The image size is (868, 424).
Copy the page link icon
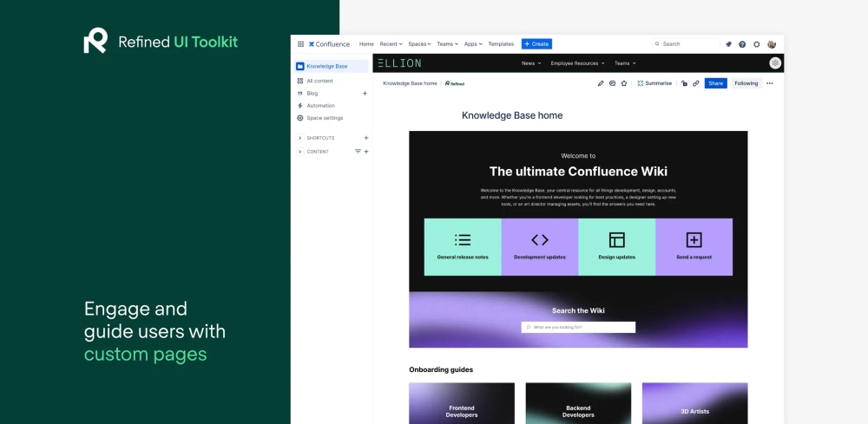click(696, 83)
